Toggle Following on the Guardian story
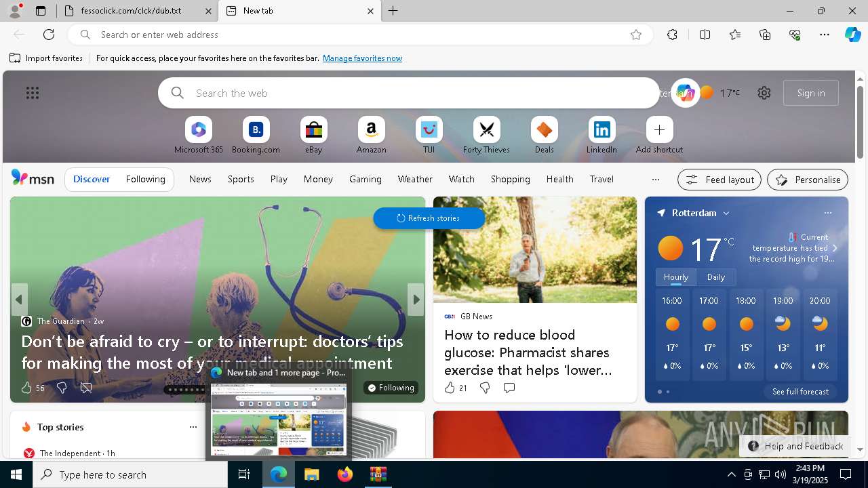The image size is (868, 488). tap(391, 388)
